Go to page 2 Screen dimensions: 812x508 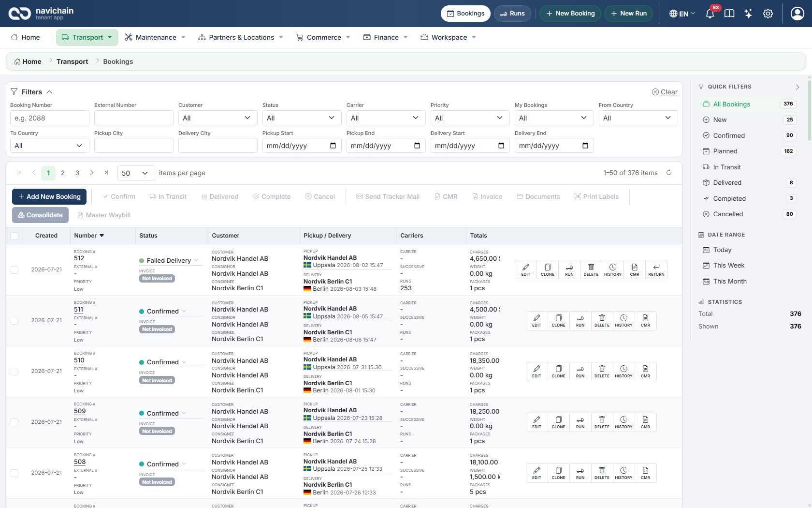point(63,173)
